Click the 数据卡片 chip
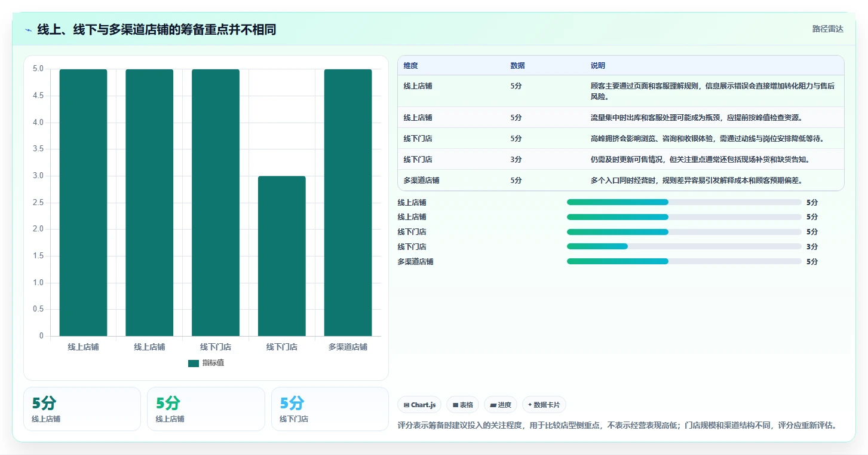 click(x=544, y=405)
